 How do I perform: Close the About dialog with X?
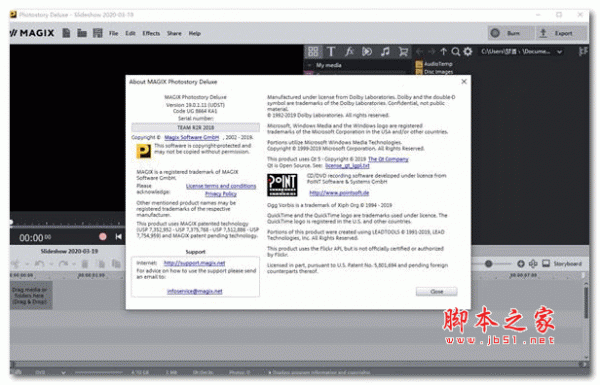coord(464,82)
